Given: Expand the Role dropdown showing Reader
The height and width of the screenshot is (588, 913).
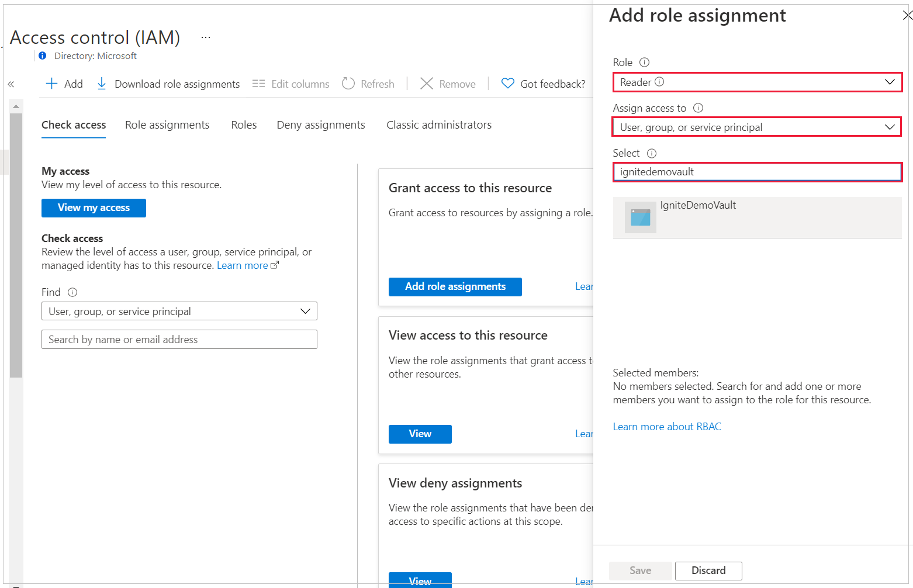Looking at the screenshot, I should coord(757,82).
